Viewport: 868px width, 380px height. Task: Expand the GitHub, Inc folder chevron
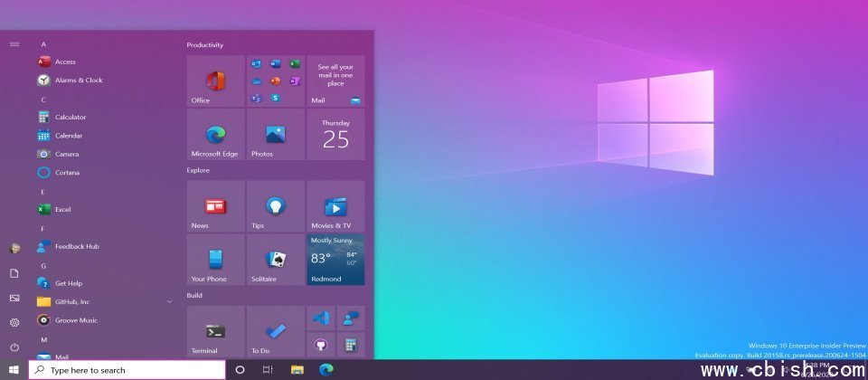click(169, 302)
